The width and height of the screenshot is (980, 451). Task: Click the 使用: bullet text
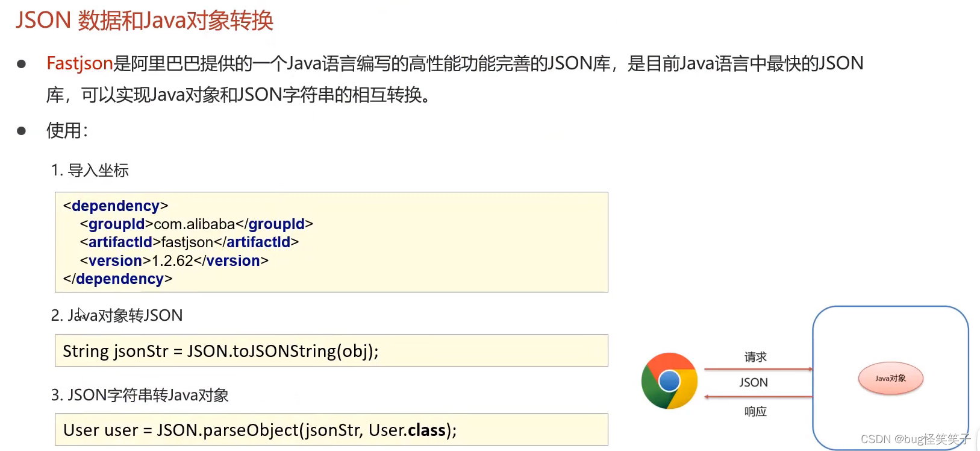click(67, 130)
